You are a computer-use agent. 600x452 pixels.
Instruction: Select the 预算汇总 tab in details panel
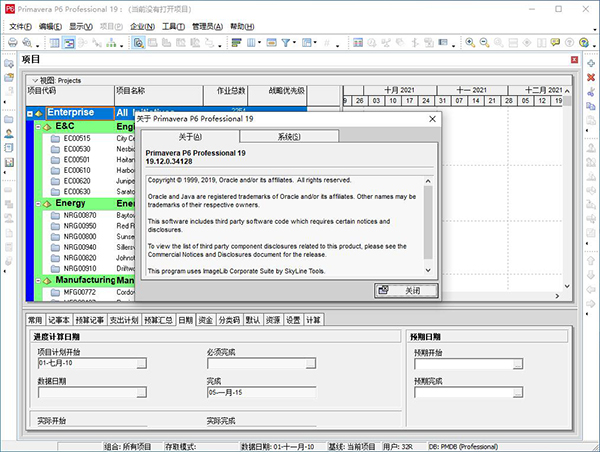(157, 320)
